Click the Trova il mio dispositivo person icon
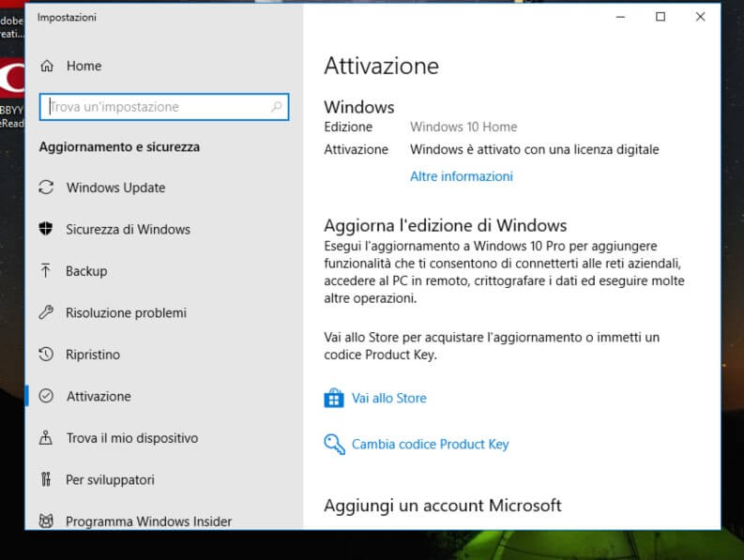744x560 pixels. click(46, 437)
